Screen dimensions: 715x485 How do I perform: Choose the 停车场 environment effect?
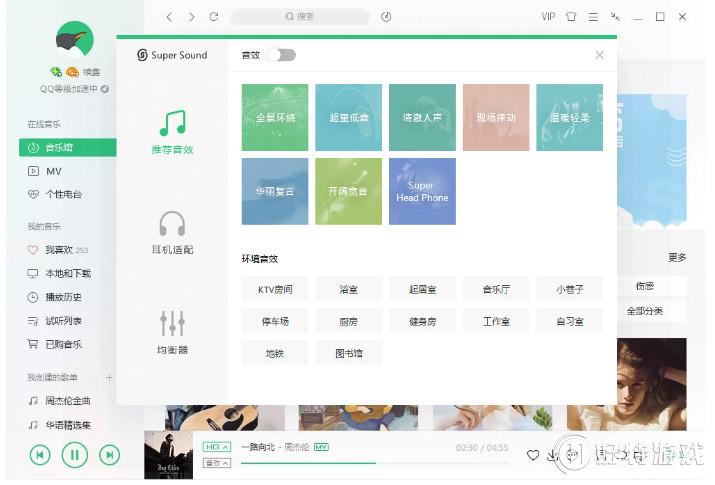point(275,321)
